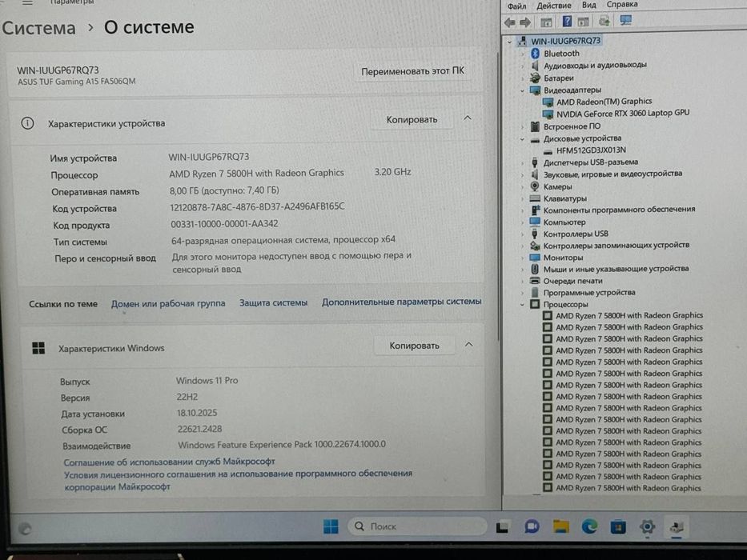Select Очереди печати category
Screen dimensions: 747x560
coord(572,281)
